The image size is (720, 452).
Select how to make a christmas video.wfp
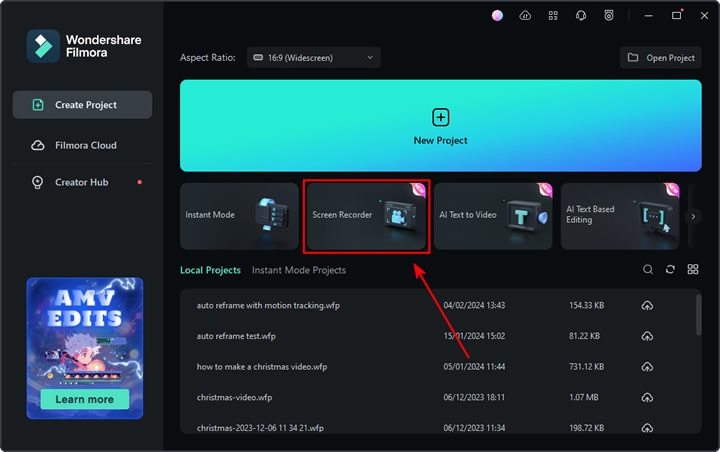(262, 367)
